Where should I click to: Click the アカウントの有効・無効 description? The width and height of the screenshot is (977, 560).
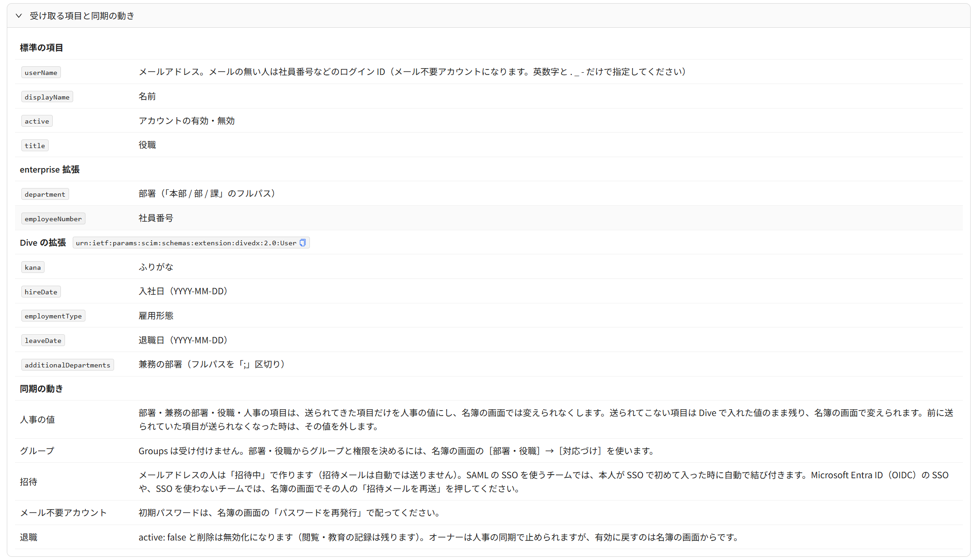coord(186,121)
